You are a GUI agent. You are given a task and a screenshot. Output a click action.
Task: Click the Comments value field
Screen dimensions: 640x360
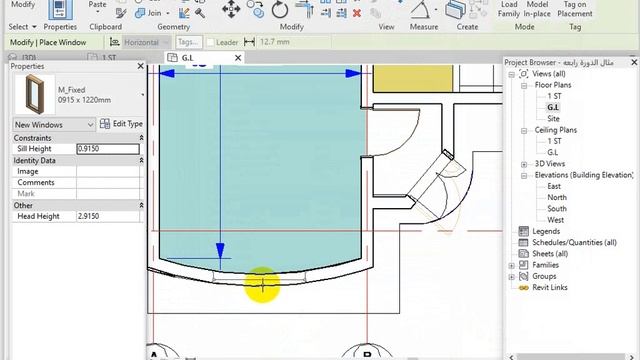pyautogui.click(x=108, y=182)
